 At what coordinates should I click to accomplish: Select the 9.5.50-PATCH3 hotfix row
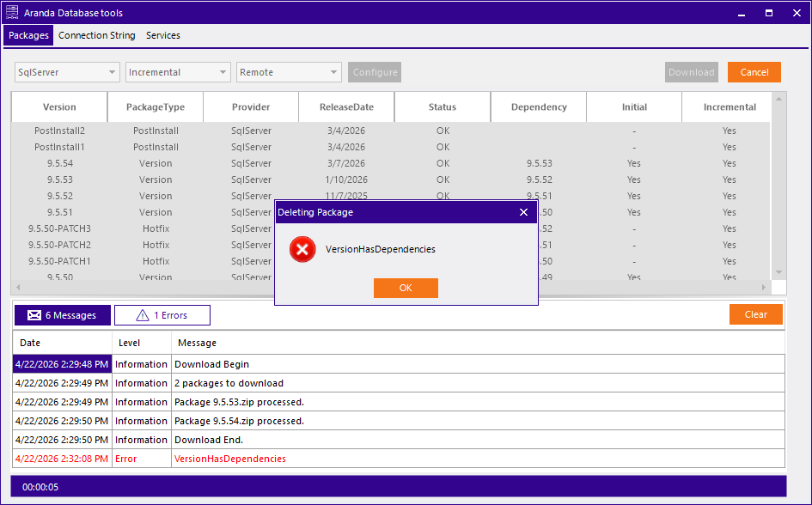[143, 228]
